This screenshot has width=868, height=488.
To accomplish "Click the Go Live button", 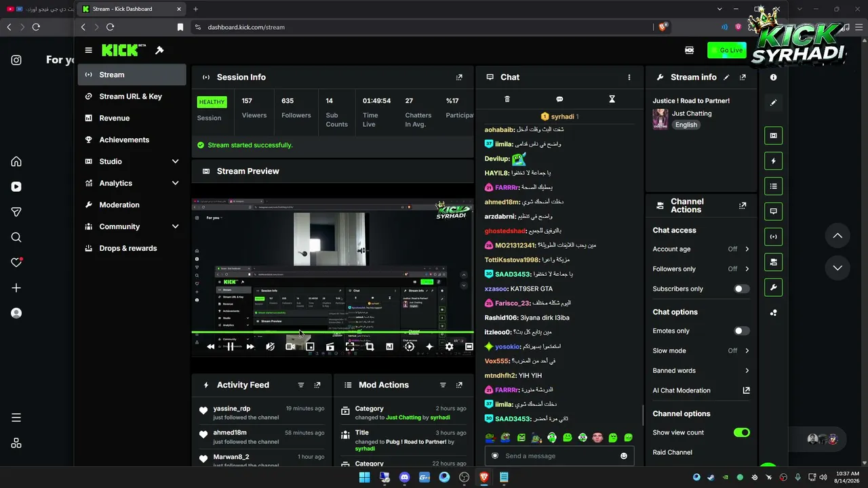I will click(726, 50).
